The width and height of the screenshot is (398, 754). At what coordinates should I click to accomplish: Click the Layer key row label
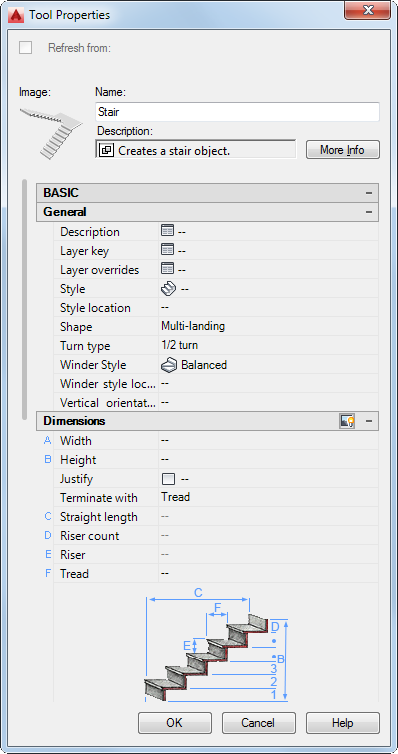click(x=85, y=251)
